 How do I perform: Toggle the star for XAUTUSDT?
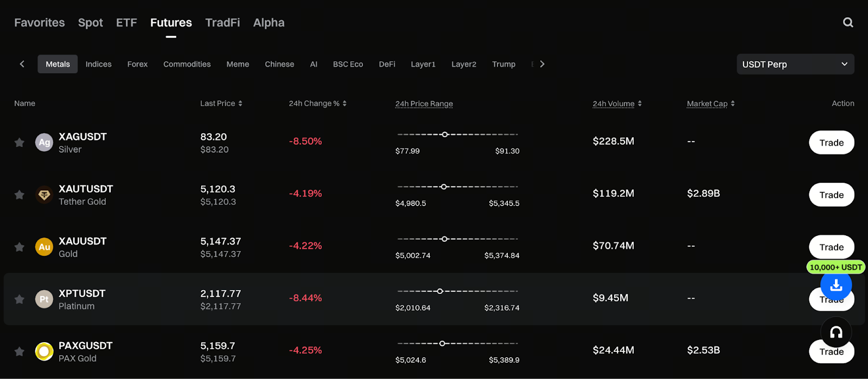click(x=20, y=195)
